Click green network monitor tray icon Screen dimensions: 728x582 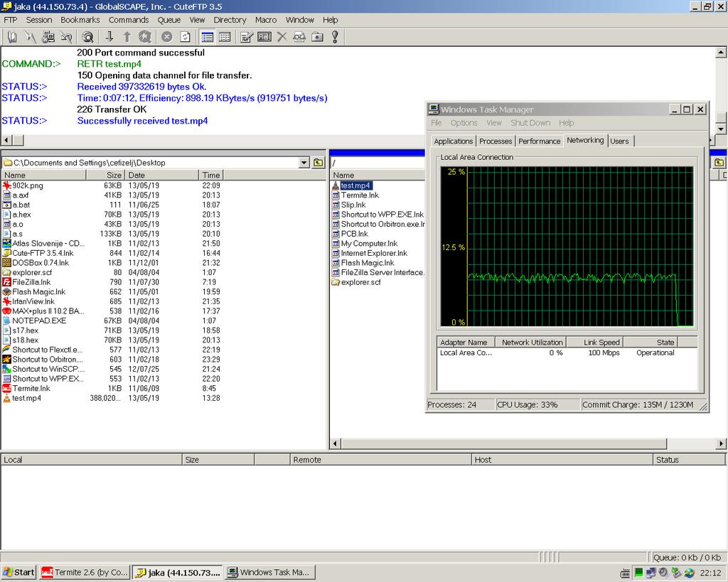(639, 573)
